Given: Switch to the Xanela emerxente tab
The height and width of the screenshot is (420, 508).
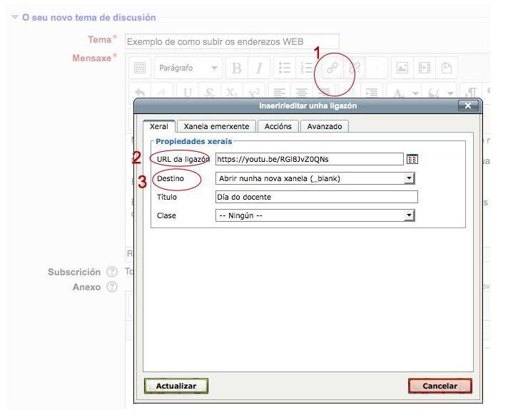Looking at the screenshot, I should tap(216, 126).
